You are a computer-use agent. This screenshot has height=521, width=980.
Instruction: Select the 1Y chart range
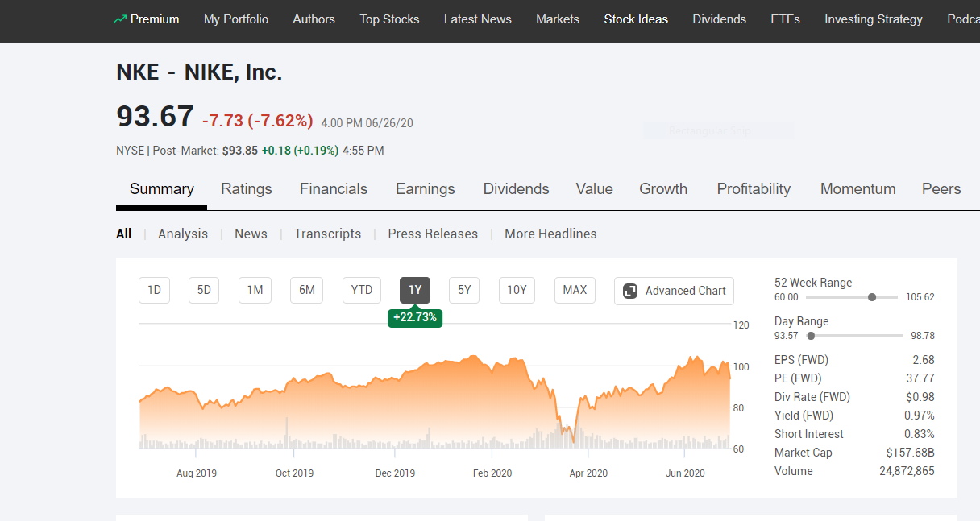[x=415, y=290]
